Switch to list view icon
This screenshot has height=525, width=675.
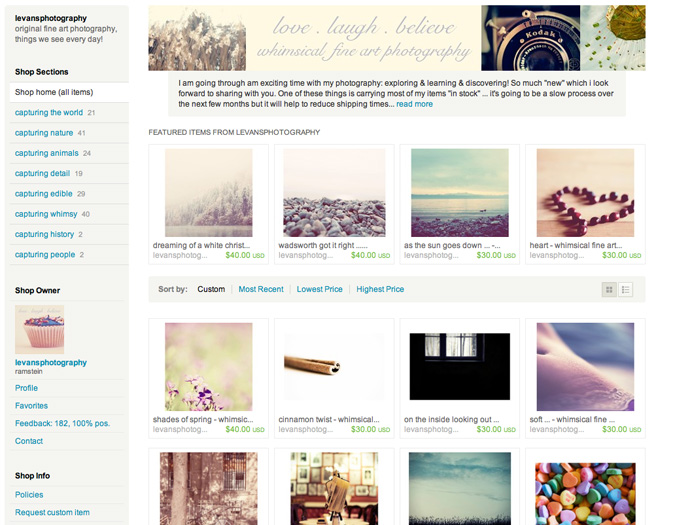[x=625, y=290]
